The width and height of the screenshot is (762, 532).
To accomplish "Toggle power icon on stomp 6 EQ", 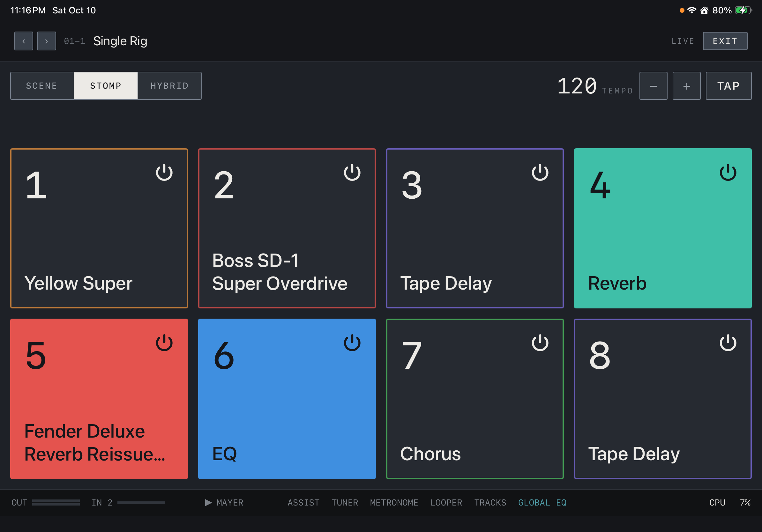I will pyautogui.click(x=352, y=343).
